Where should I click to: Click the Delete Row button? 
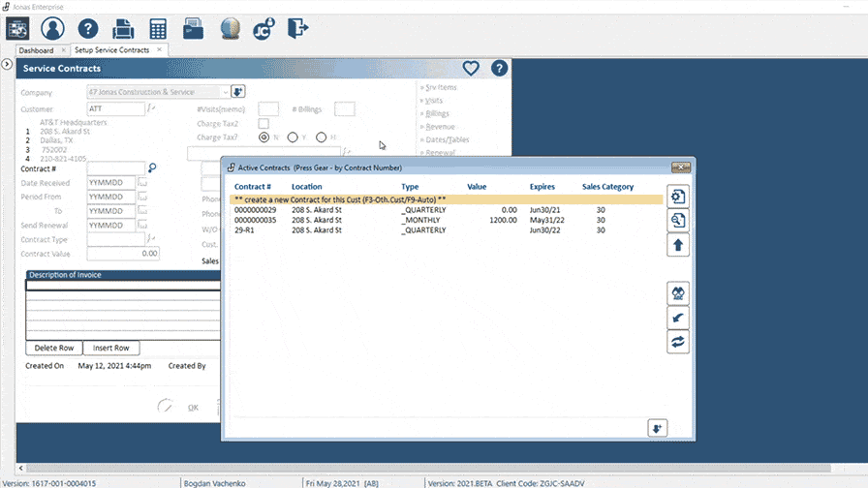54,348
